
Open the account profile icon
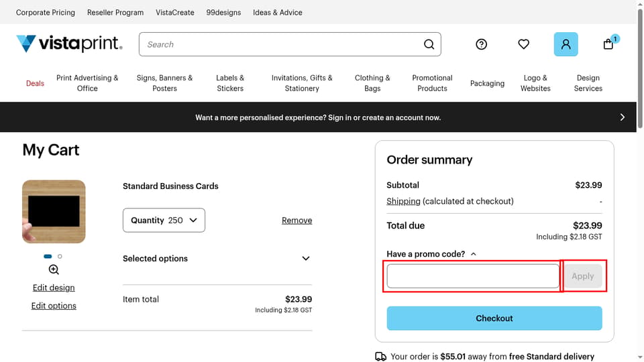point(566,44)
